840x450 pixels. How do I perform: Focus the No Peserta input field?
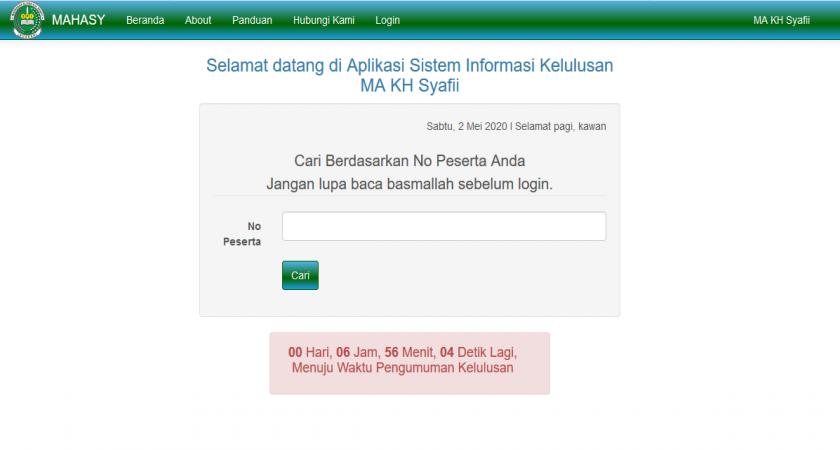click(443, 226)
